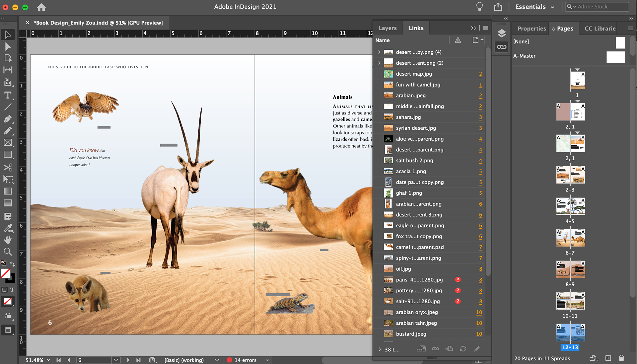This screenshot has width=637, height=364.
Task: Click page link 10 for bustard.jpeg
Action: [x=479, y=334]
